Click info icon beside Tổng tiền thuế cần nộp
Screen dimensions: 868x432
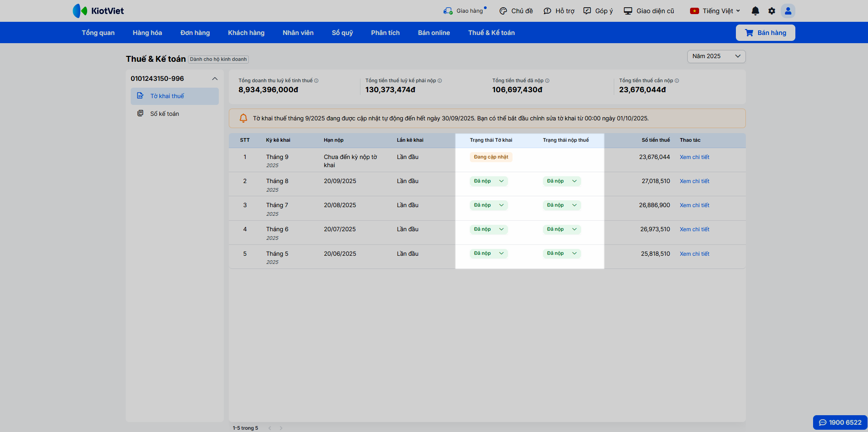coord(677,81)
